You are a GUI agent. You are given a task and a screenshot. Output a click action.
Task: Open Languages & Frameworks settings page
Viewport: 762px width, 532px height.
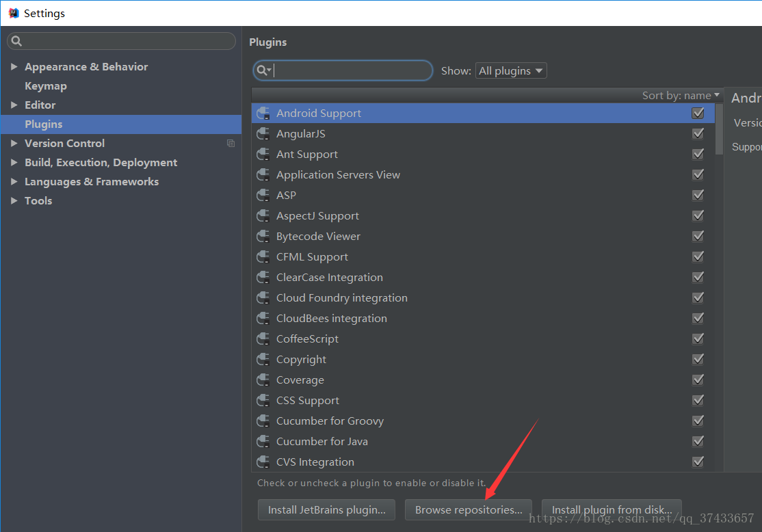[92, 182]
